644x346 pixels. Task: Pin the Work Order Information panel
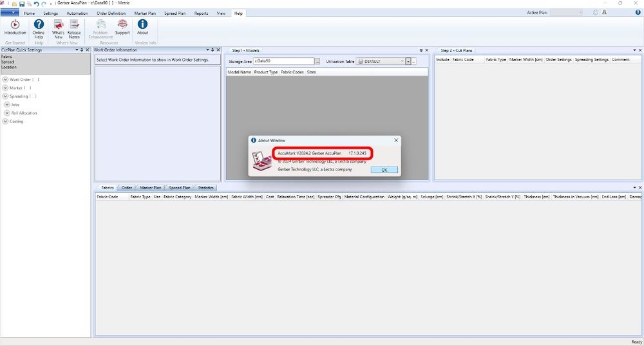point(213,50)
